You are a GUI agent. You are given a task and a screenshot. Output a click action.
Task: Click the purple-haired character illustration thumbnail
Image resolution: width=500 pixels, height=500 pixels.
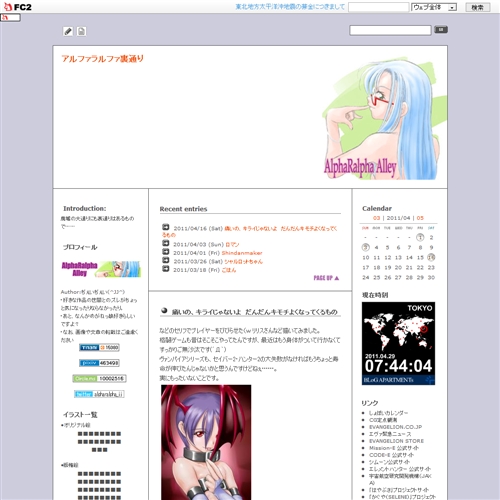click(206, 442)
